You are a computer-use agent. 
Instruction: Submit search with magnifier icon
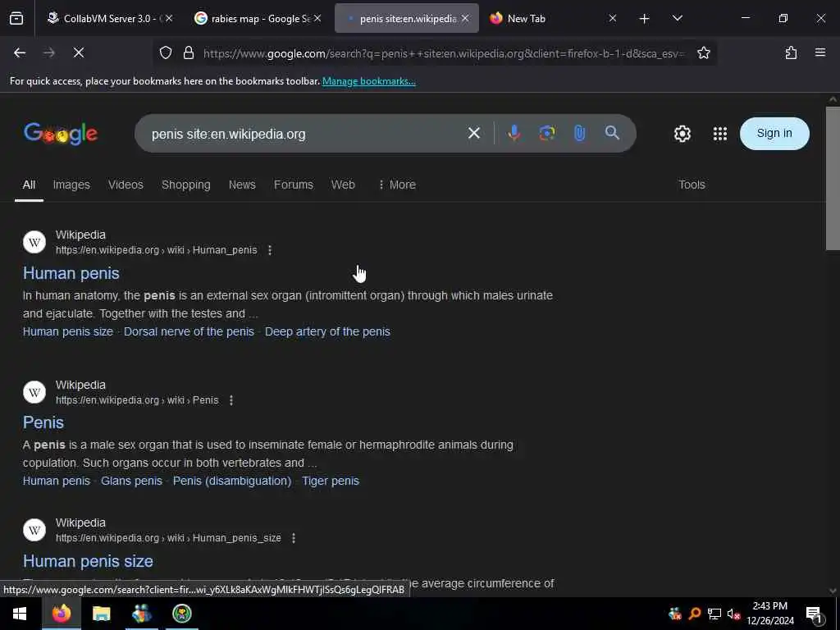[x=612, y=133]
